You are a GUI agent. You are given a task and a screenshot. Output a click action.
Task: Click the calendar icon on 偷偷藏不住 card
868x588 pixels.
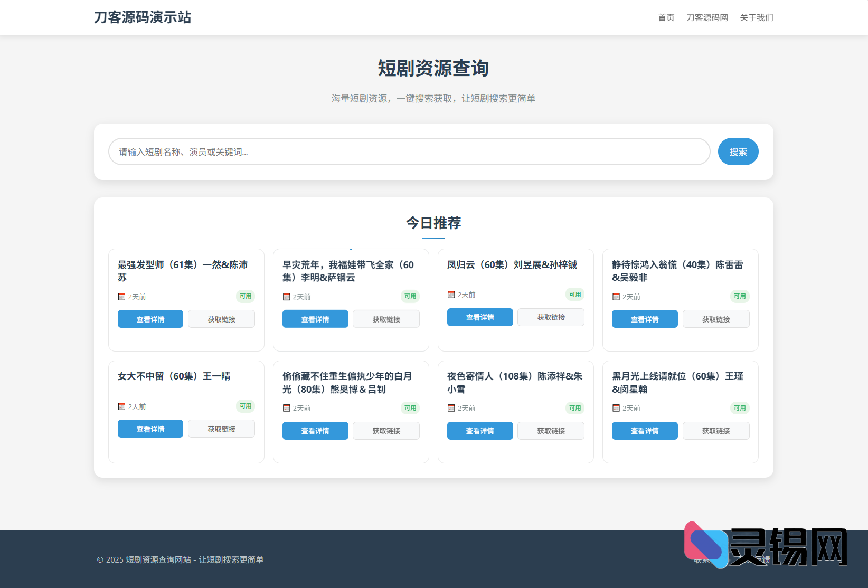tap(286, 407)
